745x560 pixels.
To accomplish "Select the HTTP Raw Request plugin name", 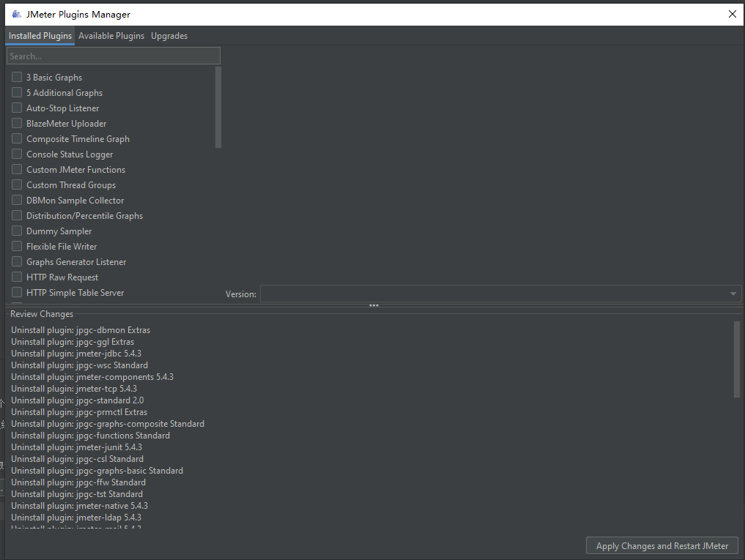I will coord(62,277).
